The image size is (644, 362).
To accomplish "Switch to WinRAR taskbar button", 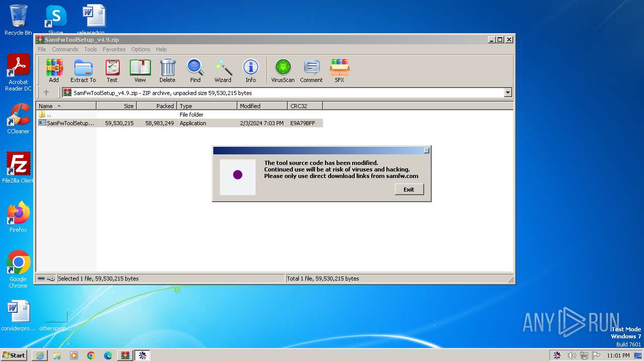I will click(x=125, y=355).
